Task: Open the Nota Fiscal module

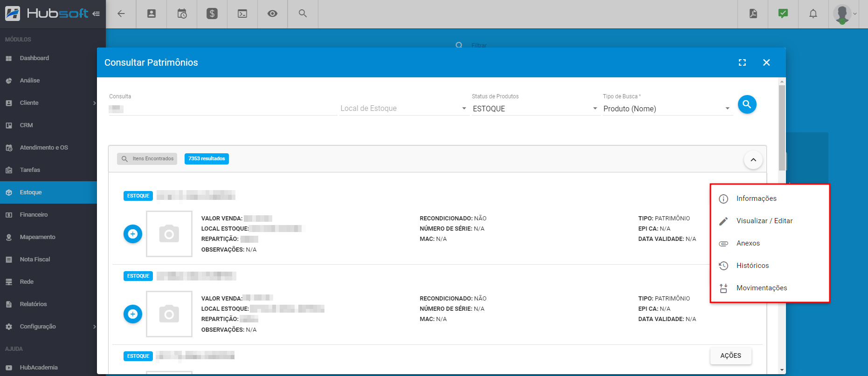Action: coord(48,260)
